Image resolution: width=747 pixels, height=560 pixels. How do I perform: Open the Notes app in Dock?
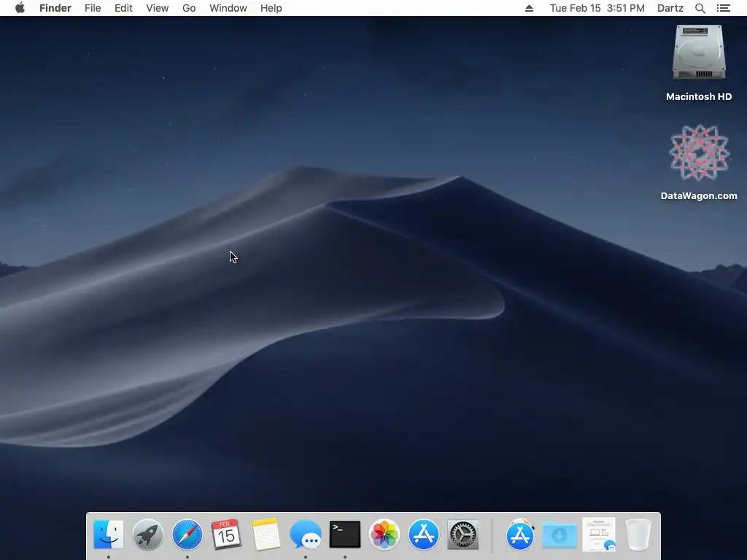pos(266,534)
